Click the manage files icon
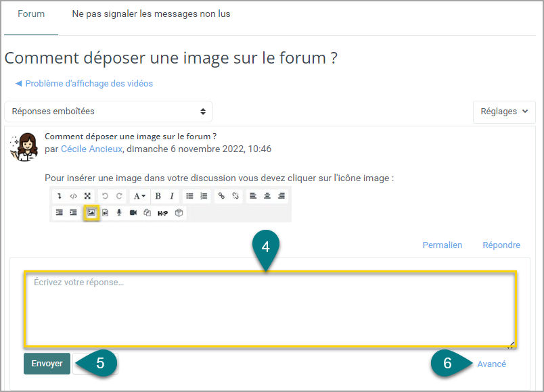This screenshot has width=544, height=392. click(x=147, y=212)
